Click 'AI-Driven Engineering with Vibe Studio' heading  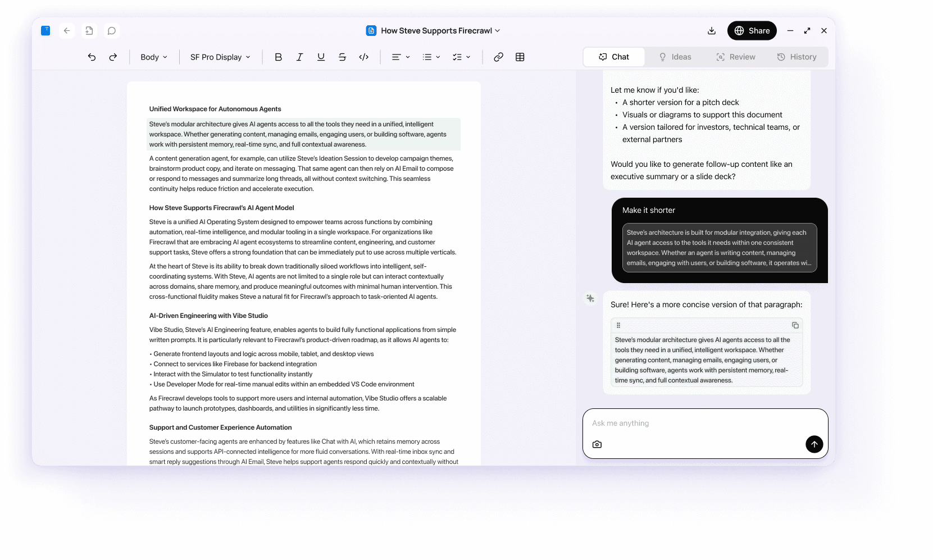(208, 316)
